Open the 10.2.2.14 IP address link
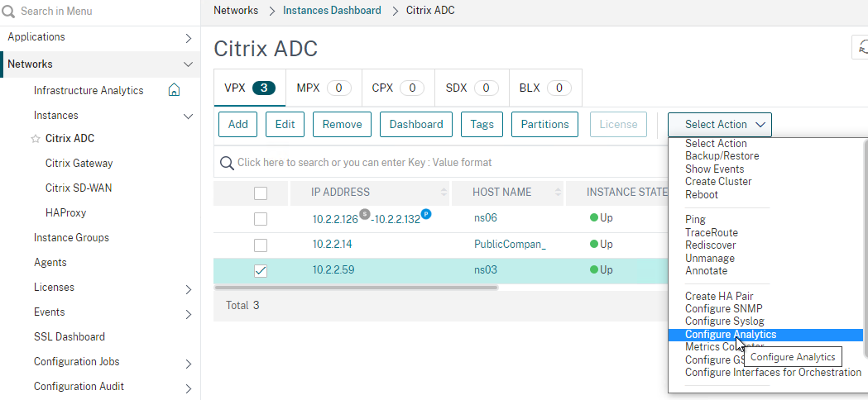868x400 pixels. tap(332, 244)
